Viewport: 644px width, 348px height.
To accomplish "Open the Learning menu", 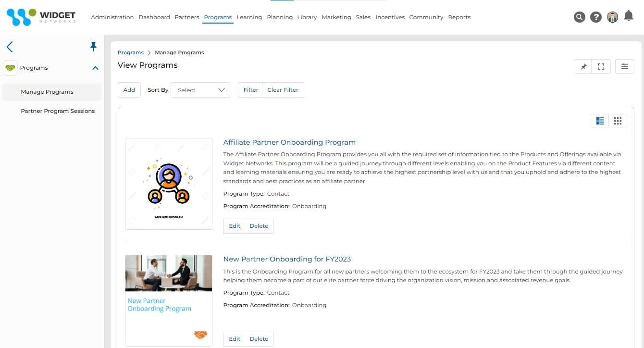I will (x=249, y=17).
